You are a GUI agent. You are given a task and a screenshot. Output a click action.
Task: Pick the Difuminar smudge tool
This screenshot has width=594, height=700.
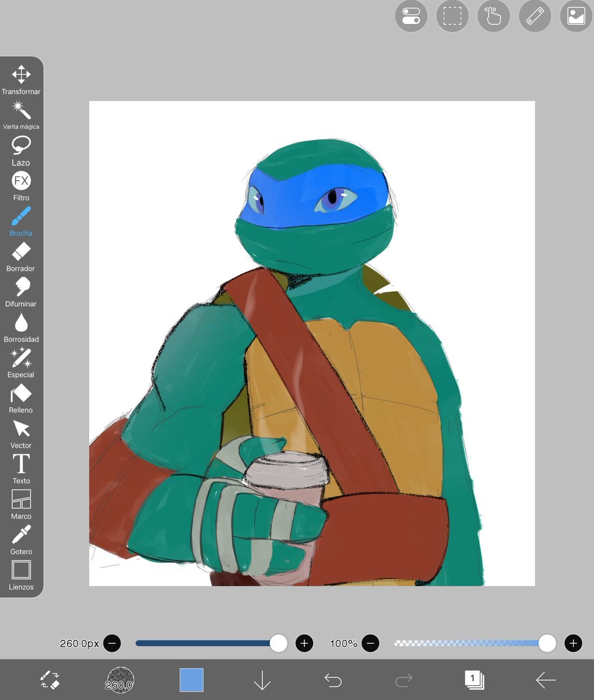[21, 292]
